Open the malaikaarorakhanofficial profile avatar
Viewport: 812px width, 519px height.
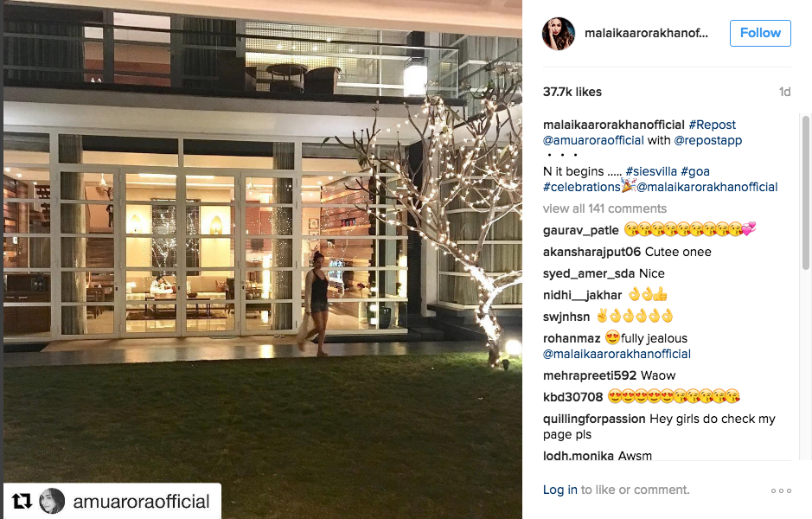point(559,34)
